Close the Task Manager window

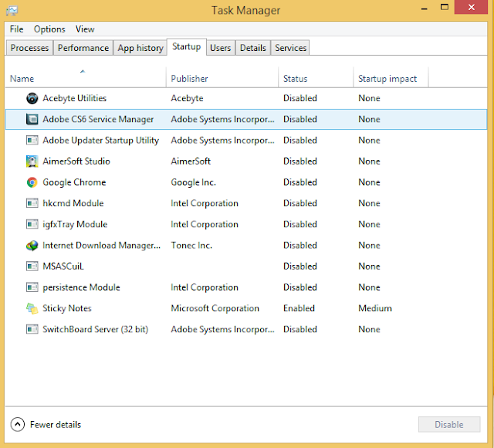click(471, 7)
